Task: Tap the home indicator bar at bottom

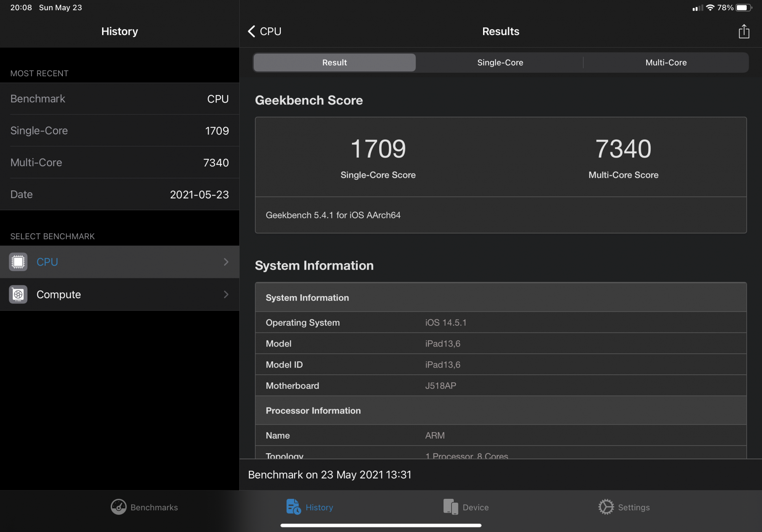Action: pyautogui.click(x=381, y=526)
